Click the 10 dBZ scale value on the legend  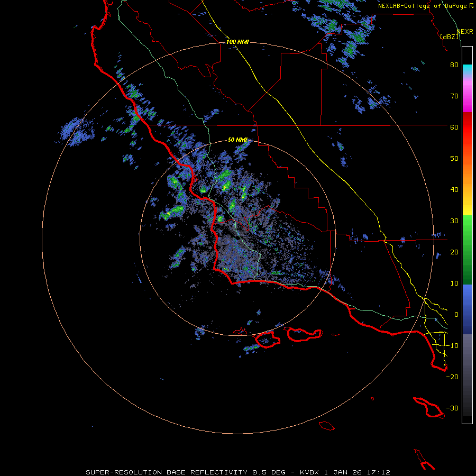click(x=454, y=283)
